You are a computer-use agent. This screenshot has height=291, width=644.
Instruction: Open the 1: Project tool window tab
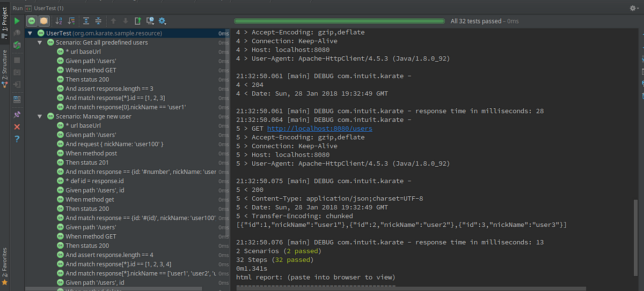tap(4, 24)
